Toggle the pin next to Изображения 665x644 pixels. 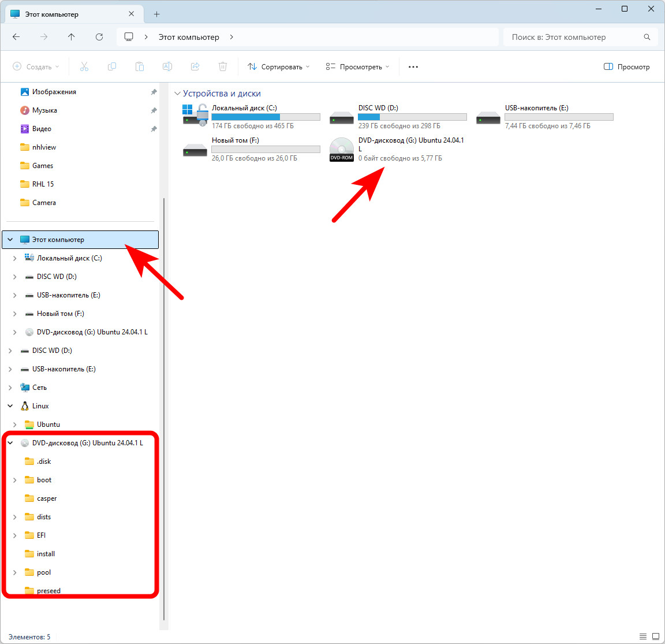point(153,91)
